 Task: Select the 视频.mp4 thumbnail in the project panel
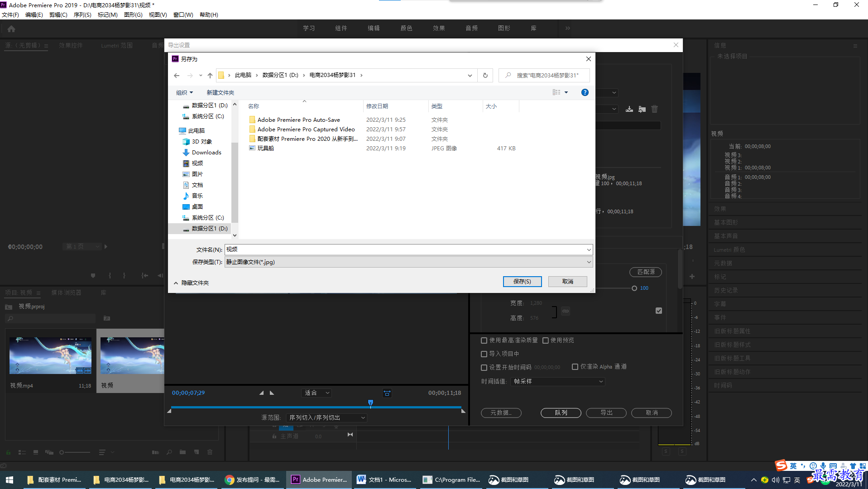tap(50, 356)
